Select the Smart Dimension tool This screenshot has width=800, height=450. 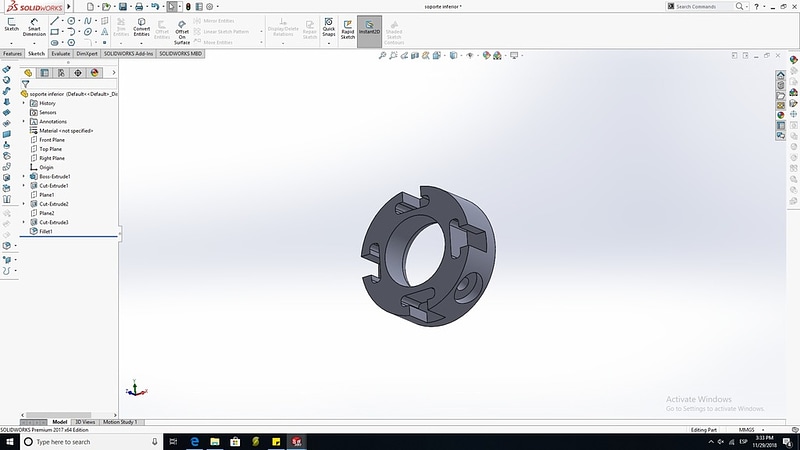pos(34,27)
